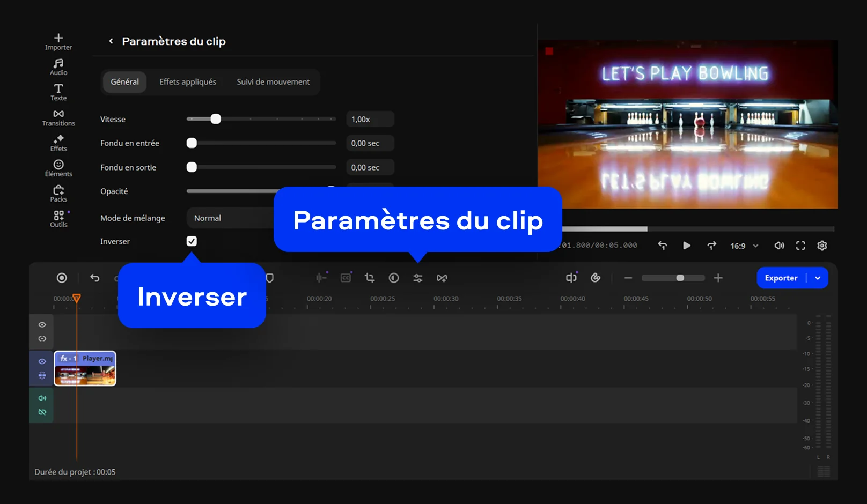Viewport: 867px width, 504px height.
Task: Open the Texte titles section
Action: click(58, 92)
